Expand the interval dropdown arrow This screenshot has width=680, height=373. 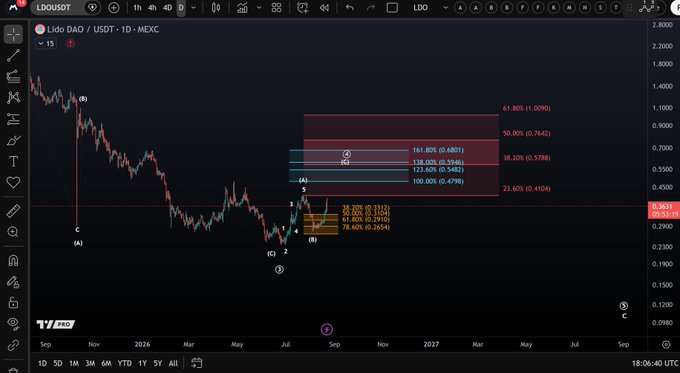193,7
